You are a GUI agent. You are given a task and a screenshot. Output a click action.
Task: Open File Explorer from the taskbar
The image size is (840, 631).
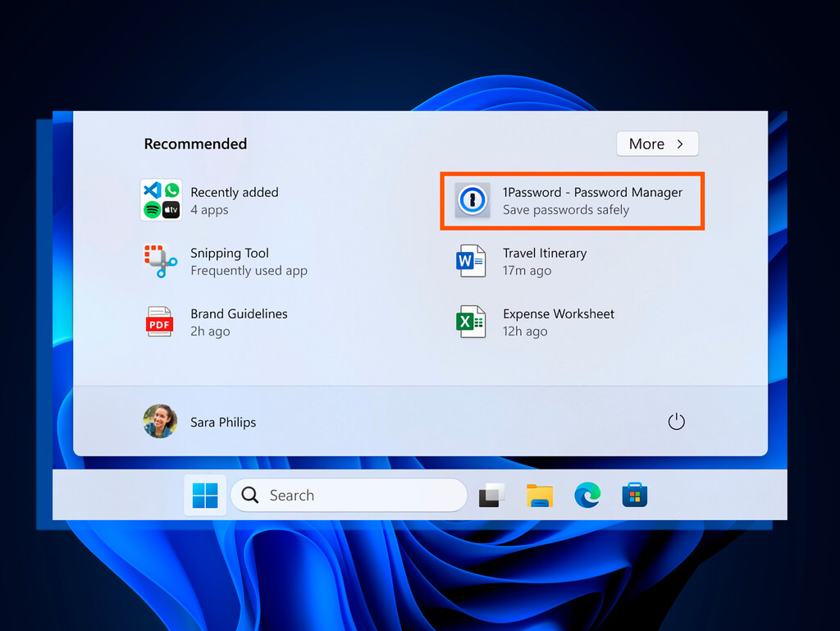pyautogui.click(x=540, y=495)
